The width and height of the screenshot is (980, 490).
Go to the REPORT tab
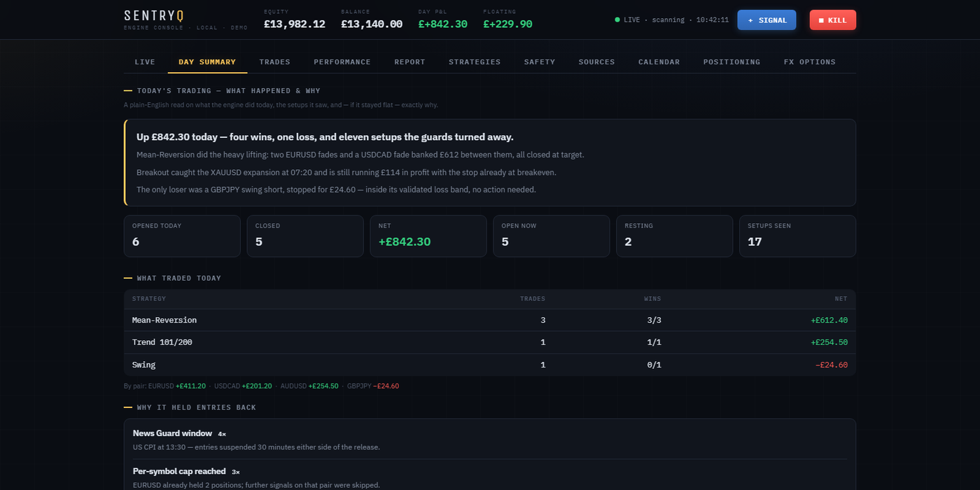[409, 62]
